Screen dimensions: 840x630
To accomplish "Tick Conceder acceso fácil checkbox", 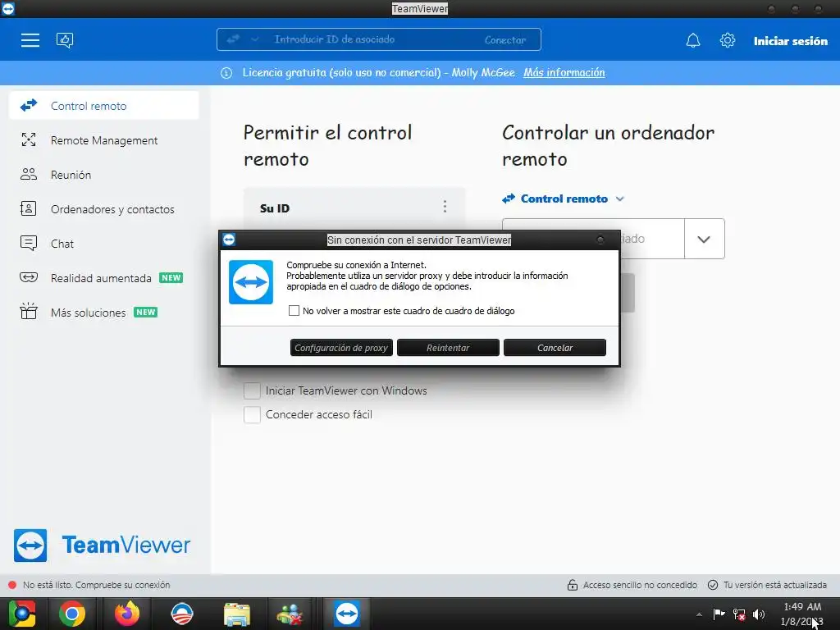I will coord(252,414).
